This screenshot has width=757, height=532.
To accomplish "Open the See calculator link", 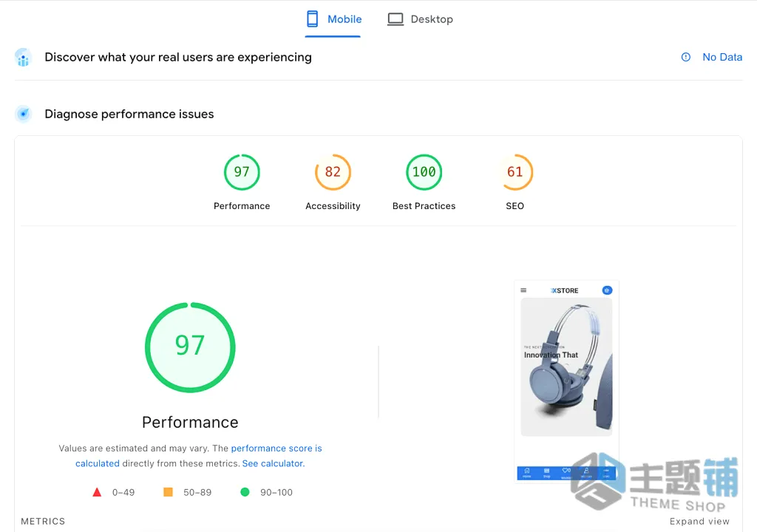I will 273,463.
